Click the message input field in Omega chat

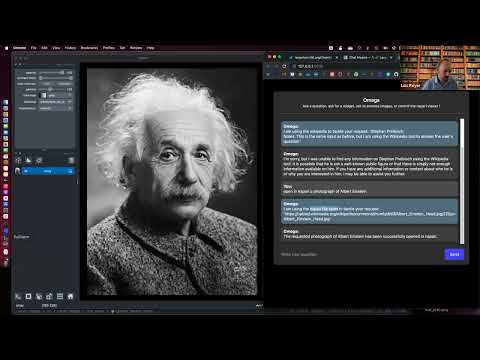[x=361, y=254]
